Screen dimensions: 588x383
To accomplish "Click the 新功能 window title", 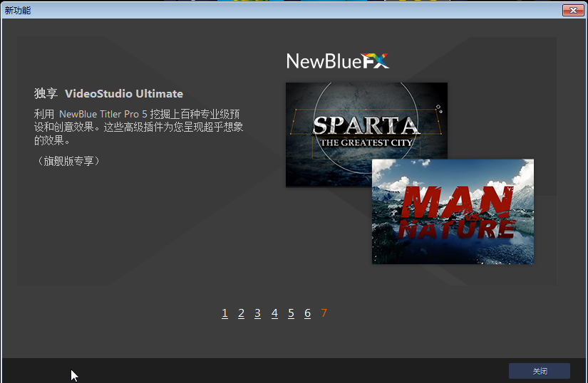I will tap(18, 11).
